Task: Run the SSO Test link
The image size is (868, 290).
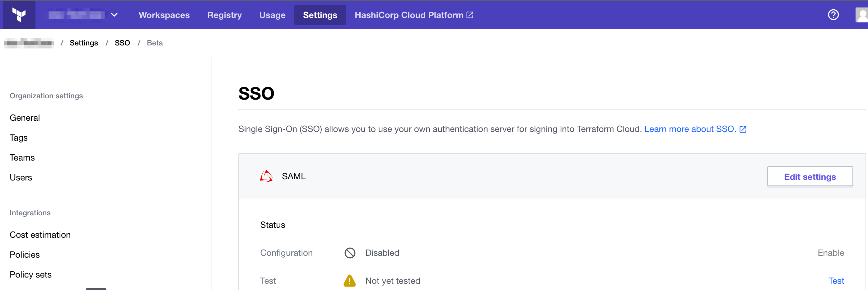Action: point(836,281)
